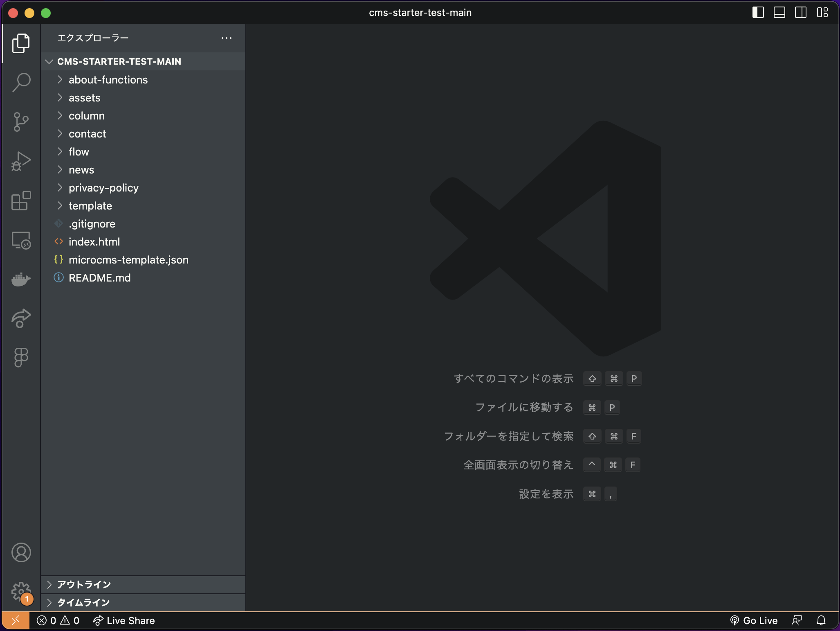The height and width of the screenshot is (631, 840).
Task: Open the Explorer view in activity bar
Action: tap(21, 43)
